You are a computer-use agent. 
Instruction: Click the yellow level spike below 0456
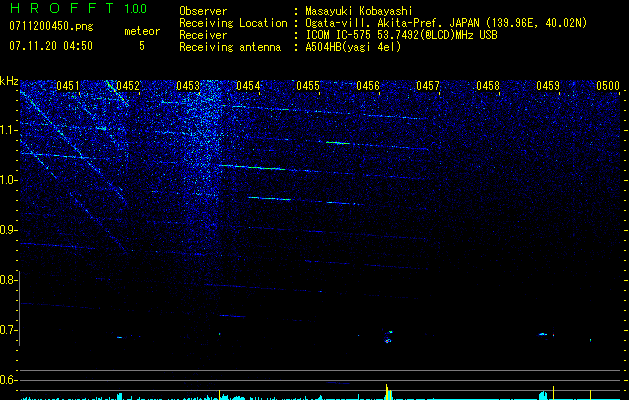click(387, 392)
